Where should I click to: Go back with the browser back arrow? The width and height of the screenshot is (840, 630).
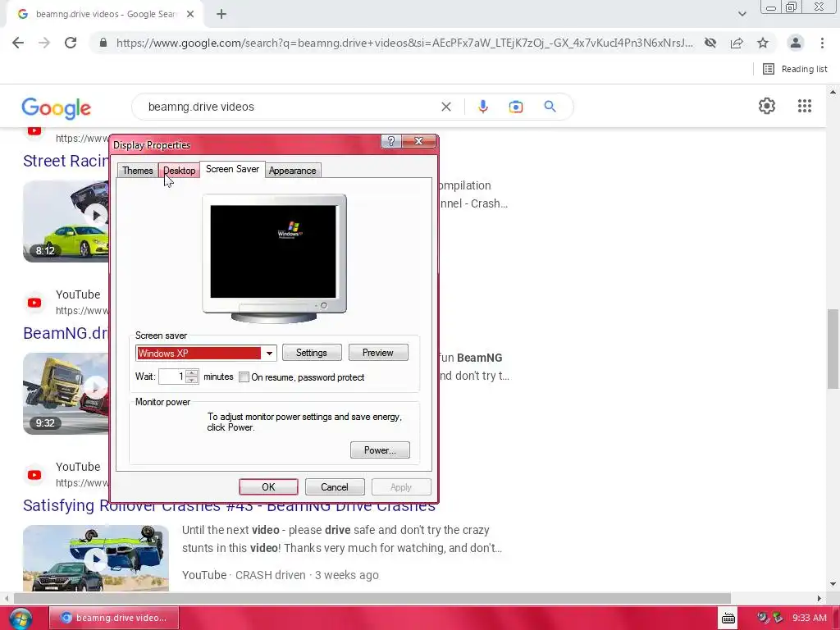coord(18,43)
